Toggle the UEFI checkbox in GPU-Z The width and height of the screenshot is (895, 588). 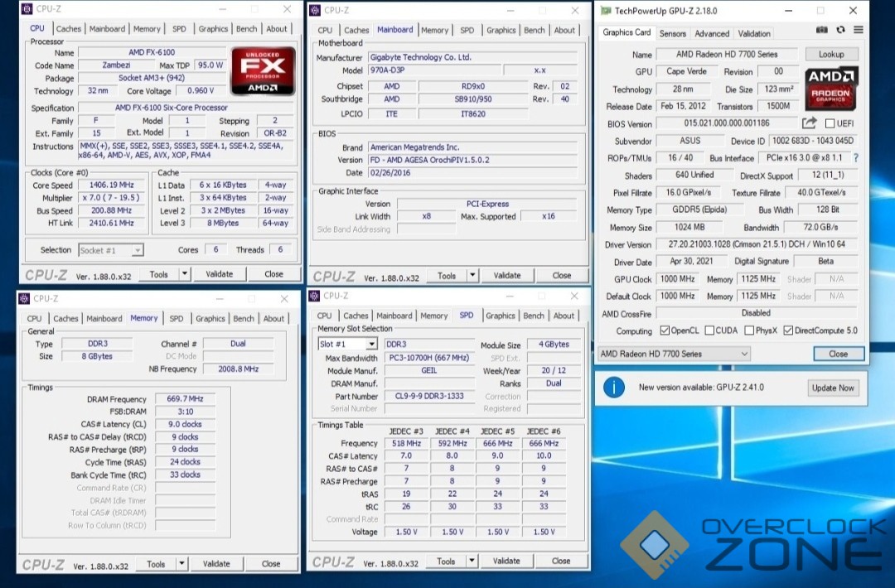pyautogui.click(x=830, y=123)
